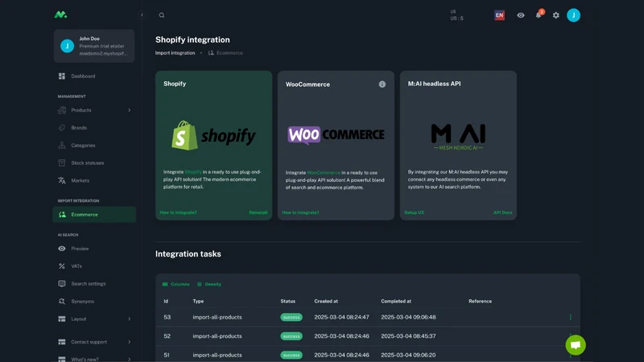Open the J user avatar menu
Image resolution: width=644 pixels, height=362 pixels.
click(573, 15)
